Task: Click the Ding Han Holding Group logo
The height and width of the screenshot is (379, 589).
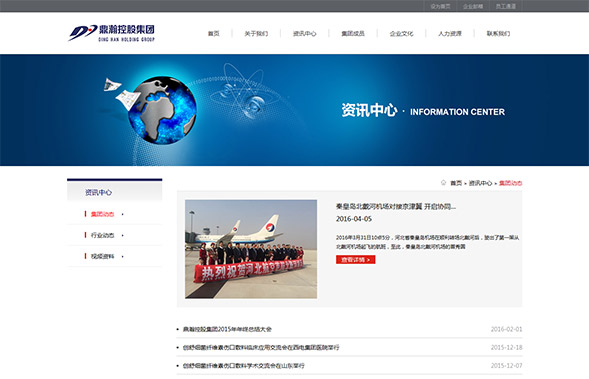Action: 111,33
